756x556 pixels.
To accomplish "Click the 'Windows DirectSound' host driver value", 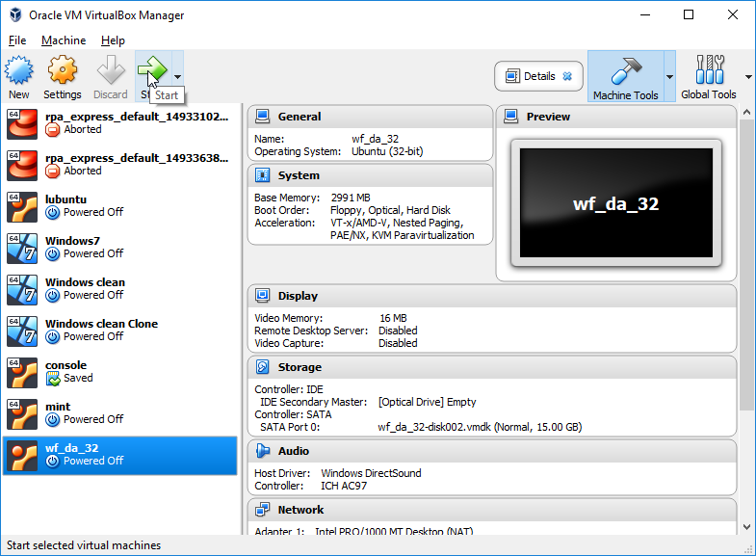I will [371, 473].
